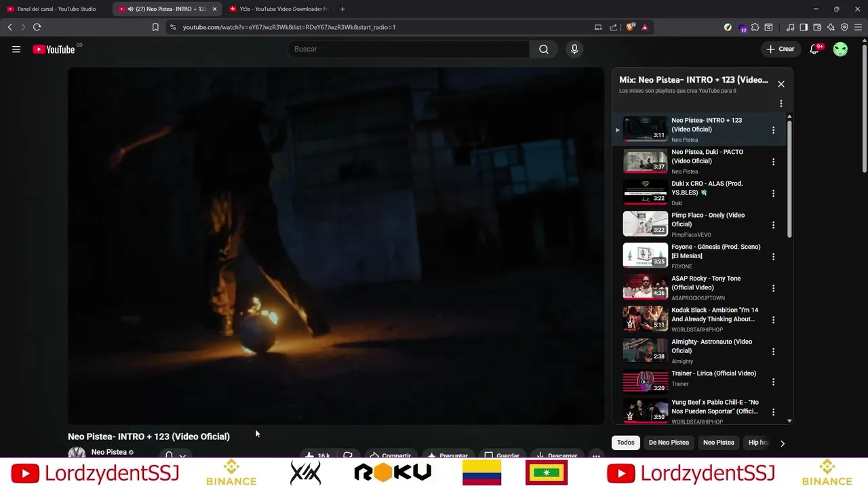Go to the YouTube home logo
The image size is (868, 488).
[x=54, y=49]
